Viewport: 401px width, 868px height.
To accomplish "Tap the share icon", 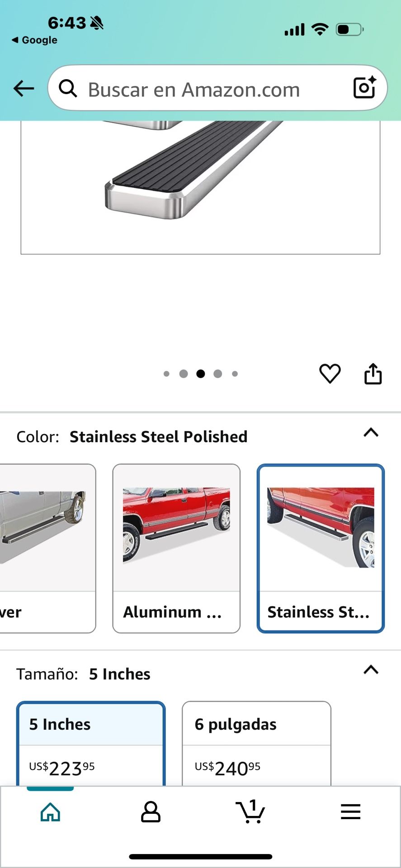I will [373, 373].
